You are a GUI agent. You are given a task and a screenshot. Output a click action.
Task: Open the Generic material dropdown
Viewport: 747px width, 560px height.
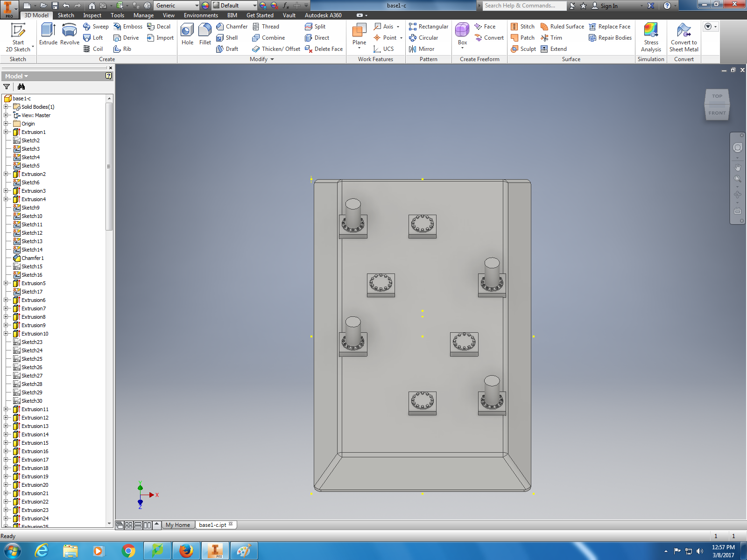(196, 6)
